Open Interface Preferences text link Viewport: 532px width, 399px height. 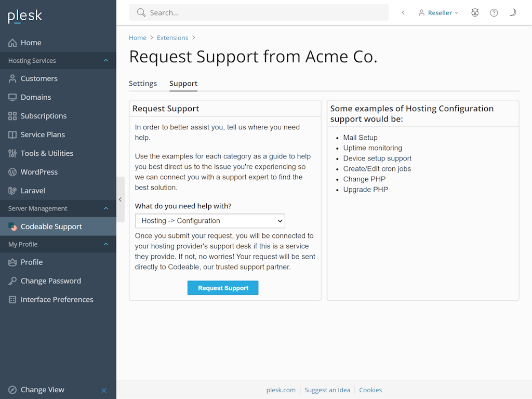tap(57, 300)
